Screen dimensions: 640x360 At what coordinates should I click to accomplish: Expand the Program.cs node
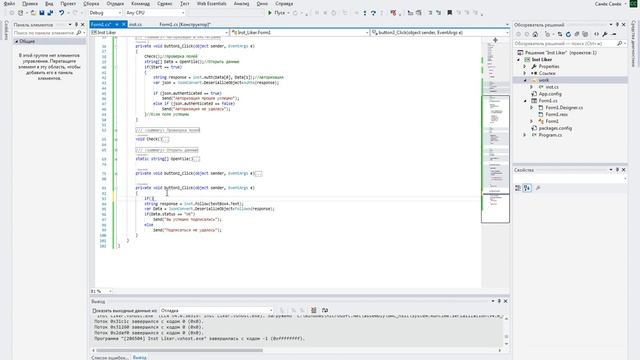(x=525, y=135)
